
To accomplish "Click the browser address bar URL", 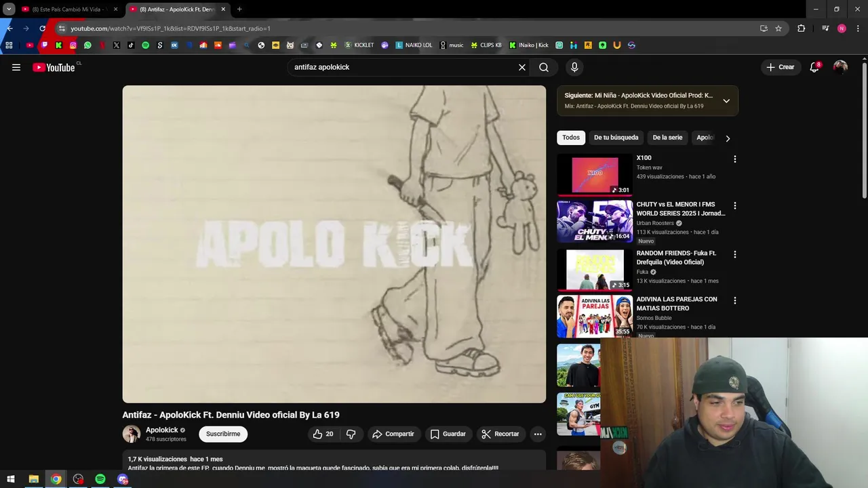I will pos(171,28).
